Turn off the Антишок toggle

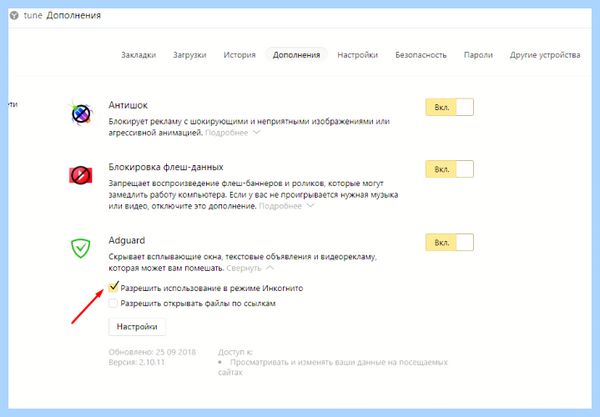click(450, 107)
